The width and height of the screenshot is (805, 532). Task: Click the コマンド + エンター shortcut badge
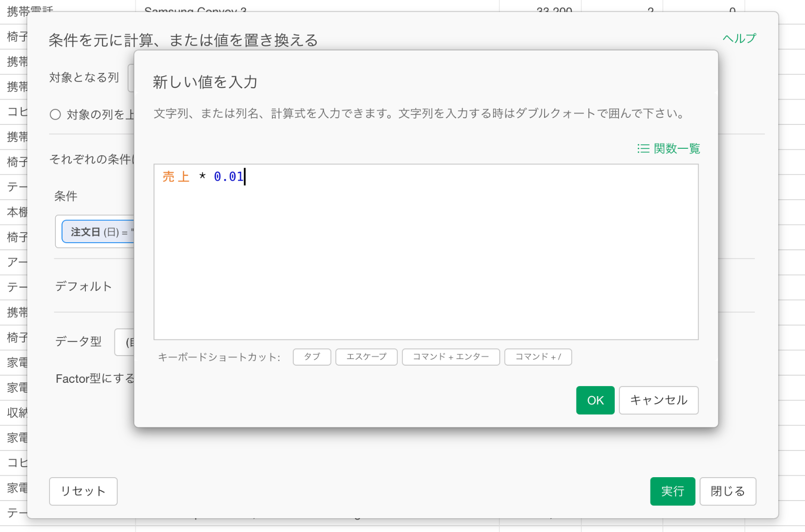450,357
